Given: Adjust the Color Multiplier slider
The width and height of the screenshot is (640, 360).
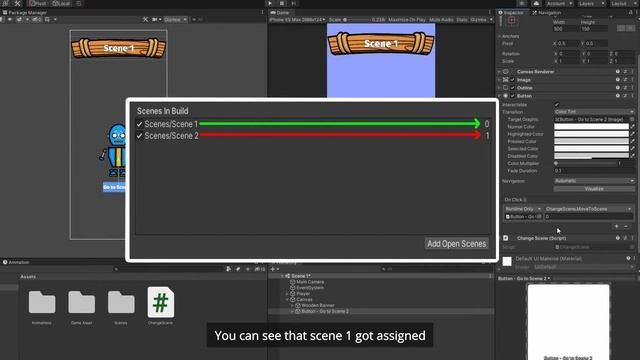Looking at the screenshot, I should 585,163.
